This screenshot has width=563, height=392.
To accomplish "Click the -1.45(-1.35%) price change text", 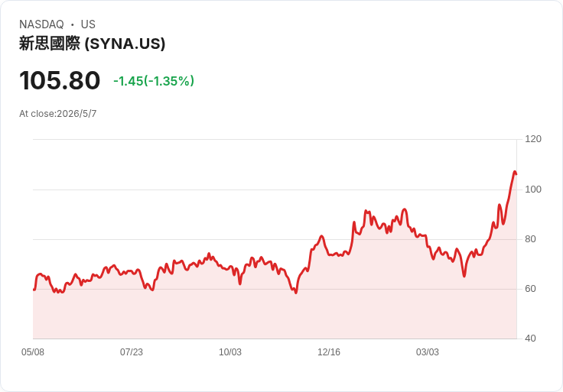I will point(154,81).
